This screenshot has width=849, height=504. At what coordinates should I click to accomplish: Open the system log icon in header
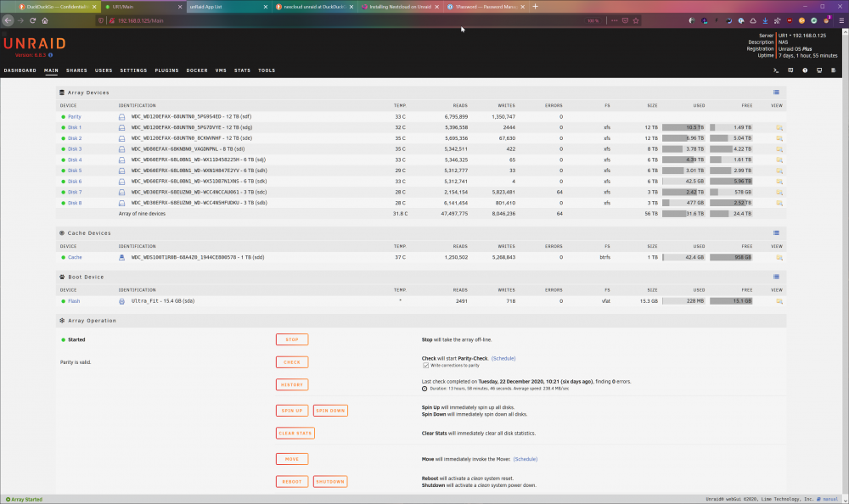click(834, 70)
